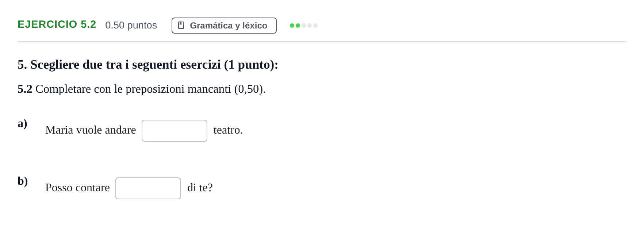The image size is (644, 238).
Task: Focus the blank after 'Posso contare'
Action: (148, 188)
